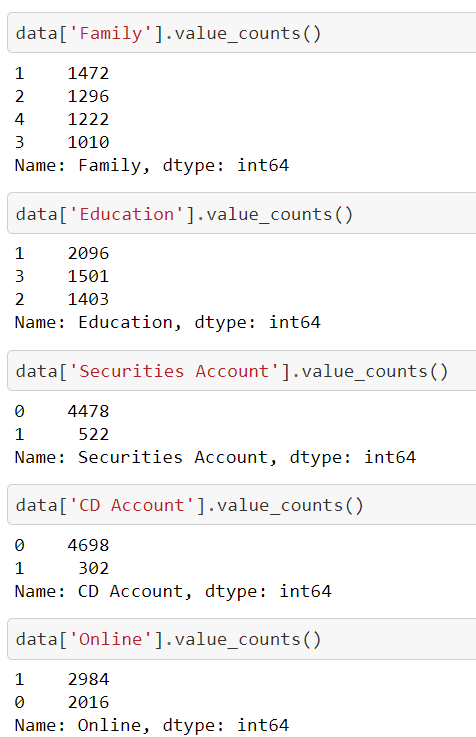Click the 'Online' string literal

[x=110, y=640]
